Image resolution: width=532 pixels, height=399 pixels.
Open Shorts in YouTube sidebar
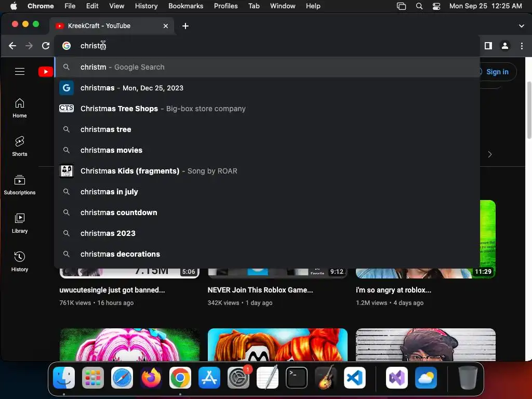point(20,147)
